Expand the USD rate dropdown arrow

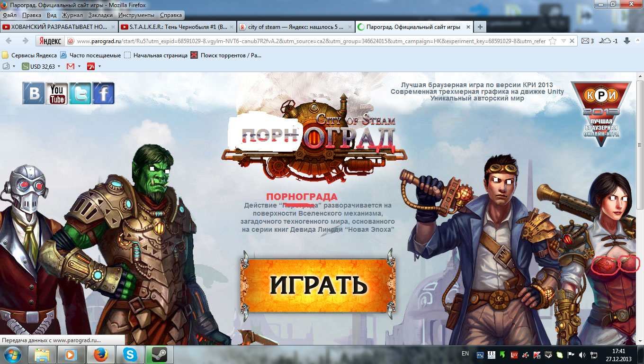[59, 66]
